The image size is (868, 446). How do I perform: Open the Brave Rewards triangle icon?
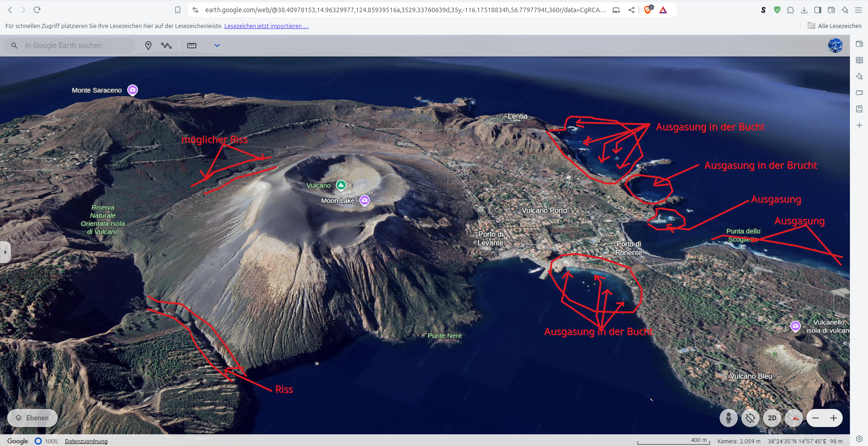[663, 10]
